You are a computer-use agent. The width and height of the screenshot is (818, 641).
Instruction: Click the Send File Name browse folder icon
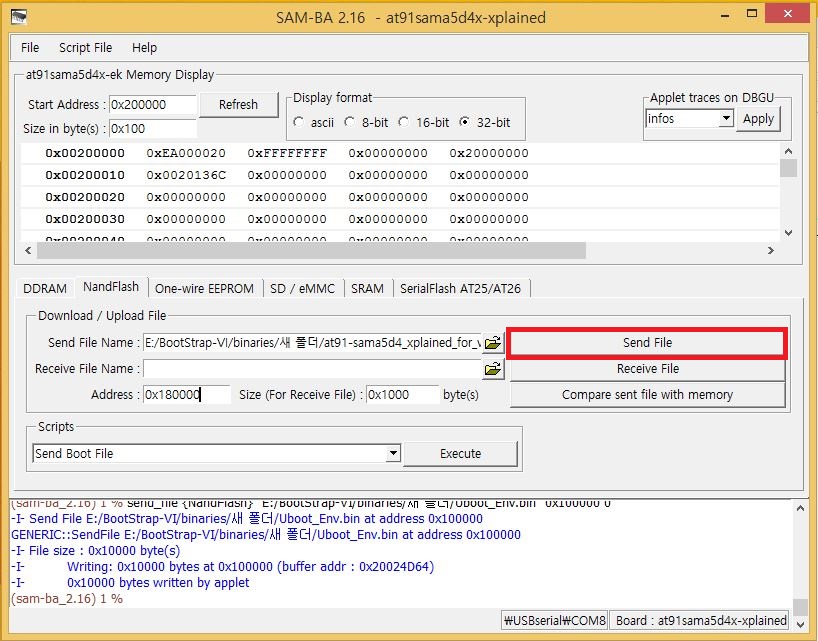[493, 343]
